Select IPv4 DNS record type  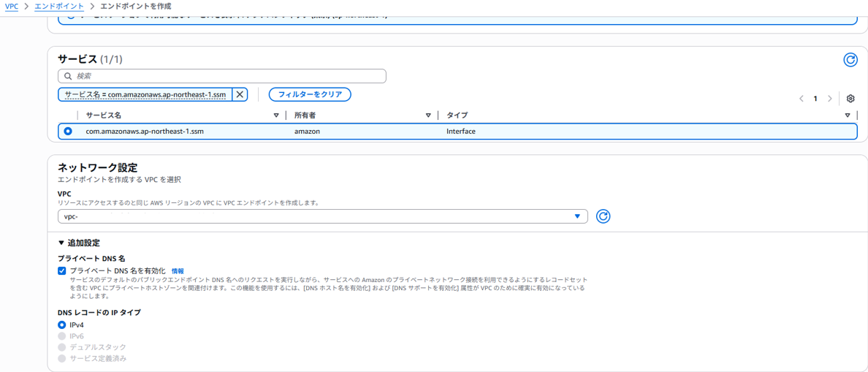pyautogui.click(x=61, y=325)
